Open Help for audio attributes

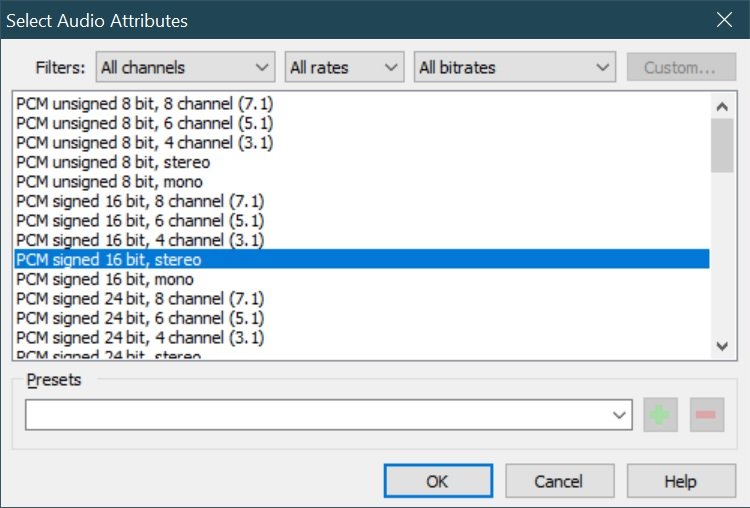point(680,481)
